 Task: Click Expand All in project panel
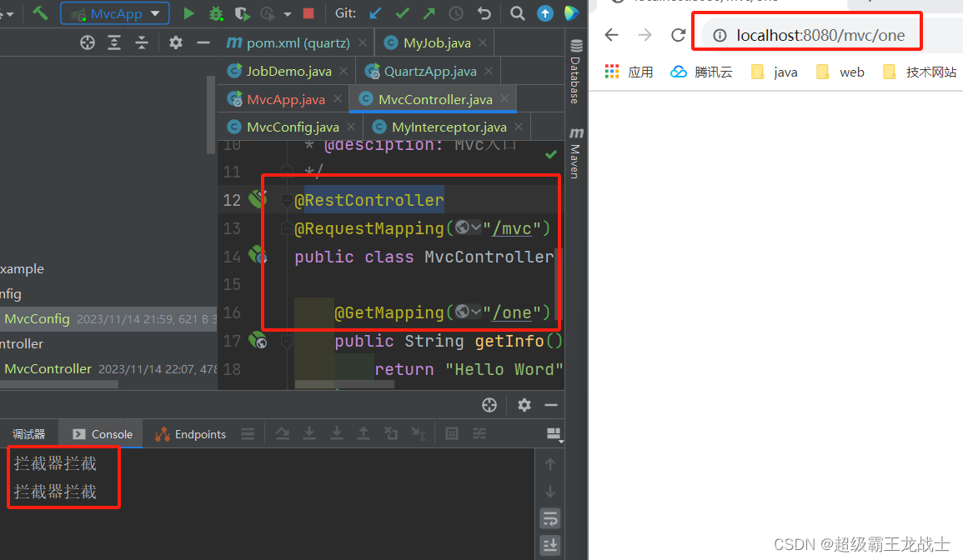(114, 42)
